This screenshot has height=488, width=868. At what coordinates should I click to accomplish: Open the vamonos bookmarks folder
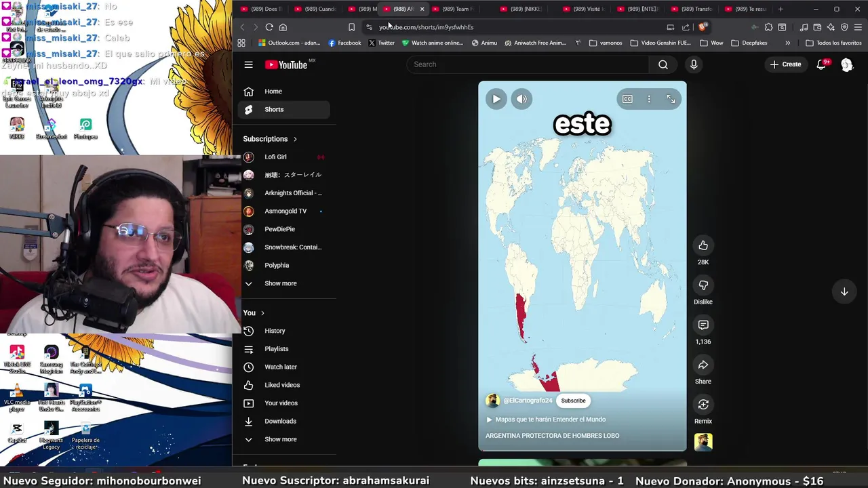tap(606, 43)
